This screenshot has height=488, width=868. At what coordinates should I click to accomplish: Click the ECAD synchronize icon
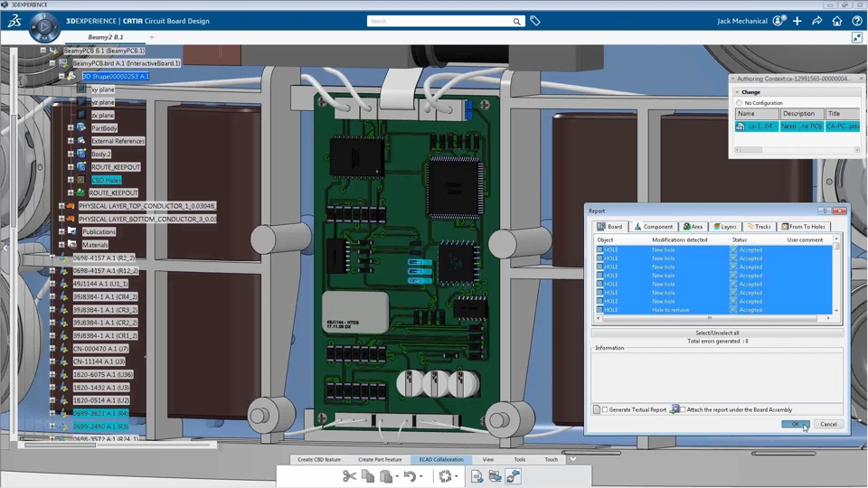tap(514, 476)
